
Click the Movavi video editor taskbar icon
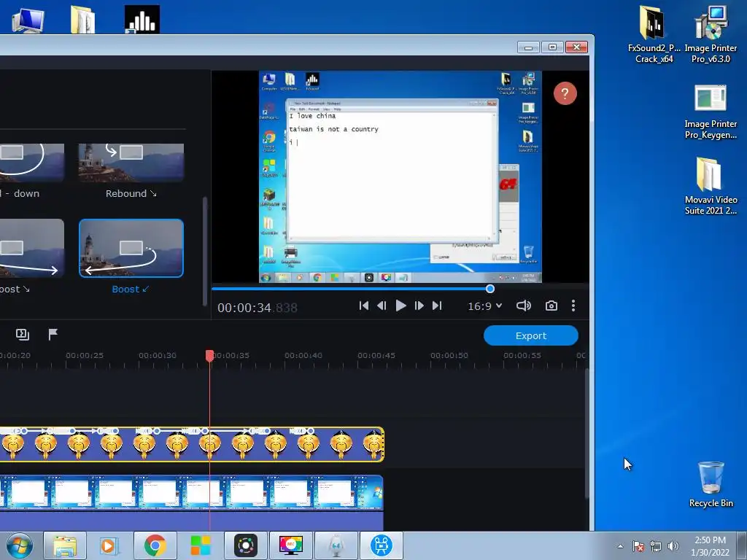pos(381,545)
